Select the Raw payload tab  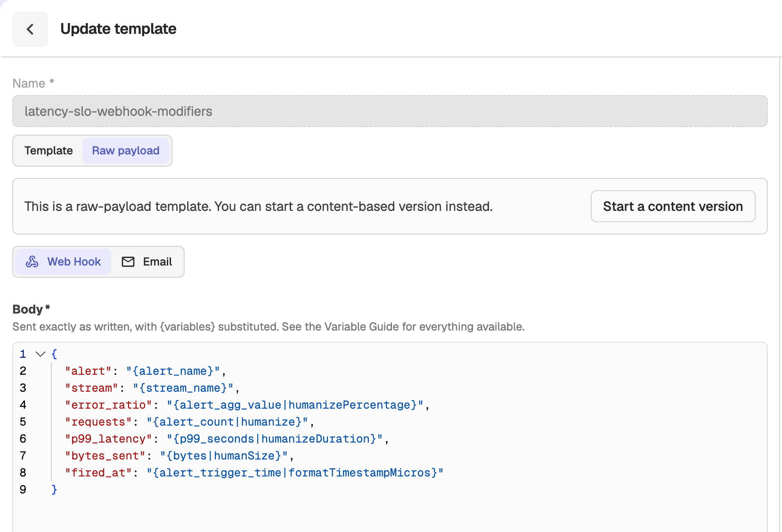point(126,151)
